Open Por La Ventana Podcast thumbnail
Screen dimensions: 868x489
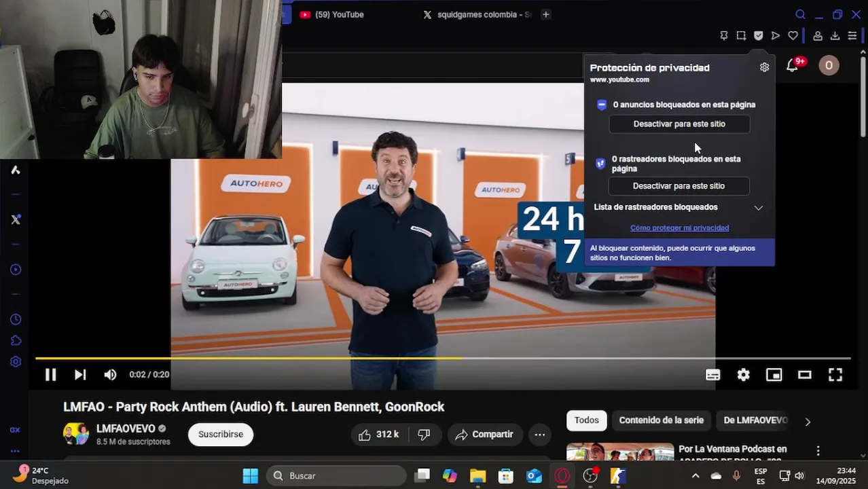[620, 452]
